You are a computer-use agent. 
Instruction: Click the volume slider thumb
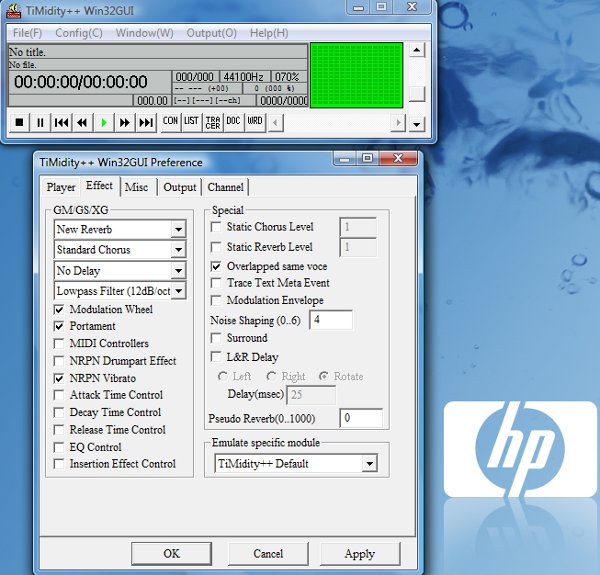(417, 94)
